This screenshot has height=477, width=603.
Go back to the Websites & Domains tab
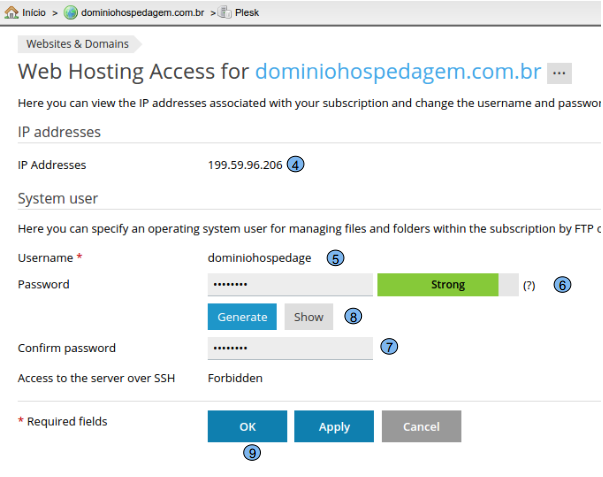coord(79,43)
